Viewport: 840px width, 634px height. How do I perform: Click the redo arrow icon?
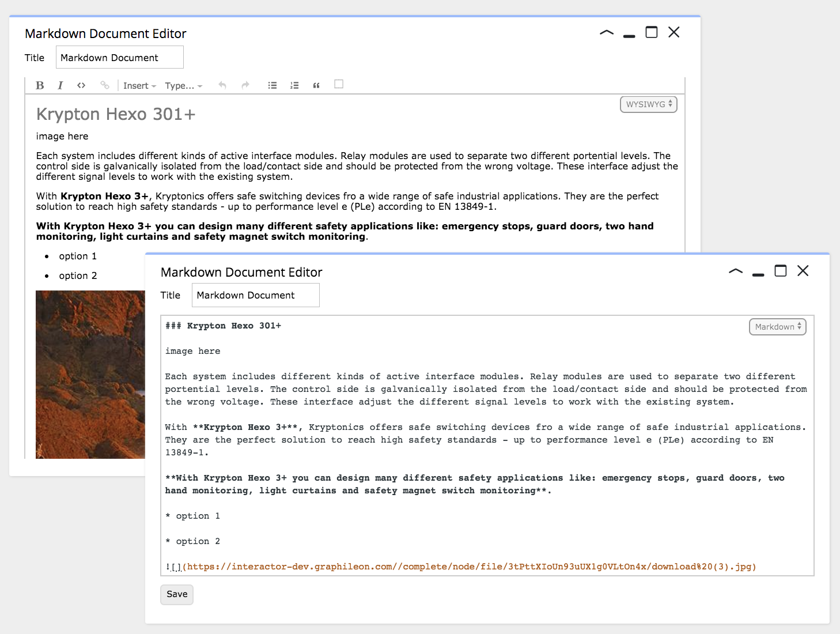tap(245, 85)
